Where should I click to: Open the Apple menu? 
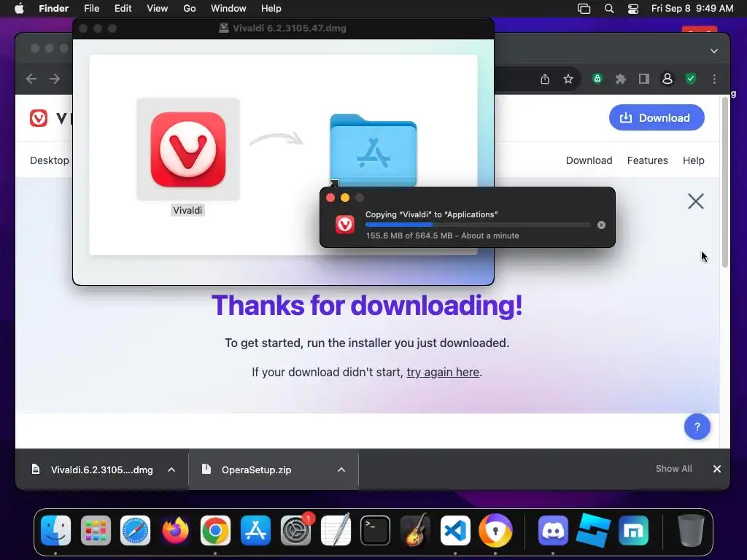pyautogui.click(x=19, y=9)
